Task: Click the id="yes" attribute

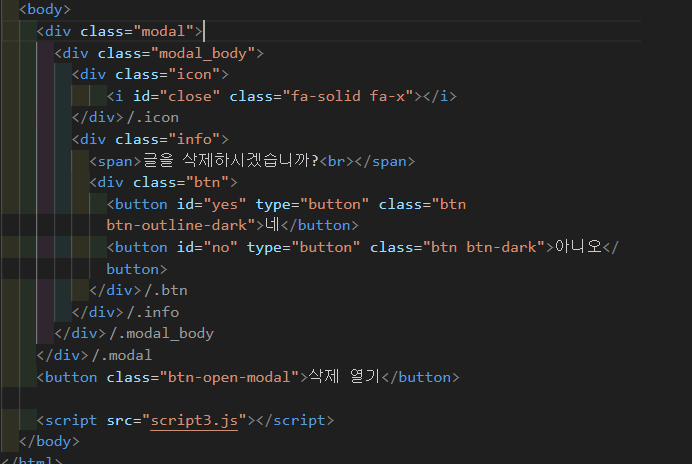Action: [x=211, y=204]
